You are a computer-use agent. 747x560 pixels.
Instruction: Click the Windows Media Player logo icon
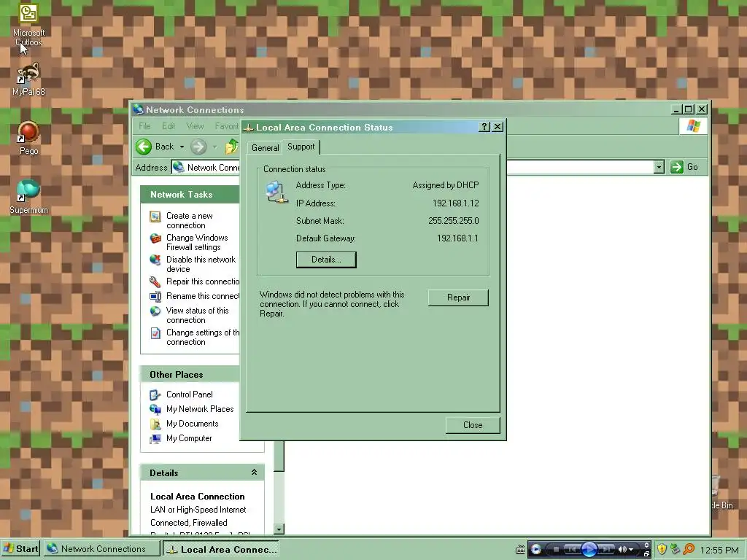tap(536, 550)
